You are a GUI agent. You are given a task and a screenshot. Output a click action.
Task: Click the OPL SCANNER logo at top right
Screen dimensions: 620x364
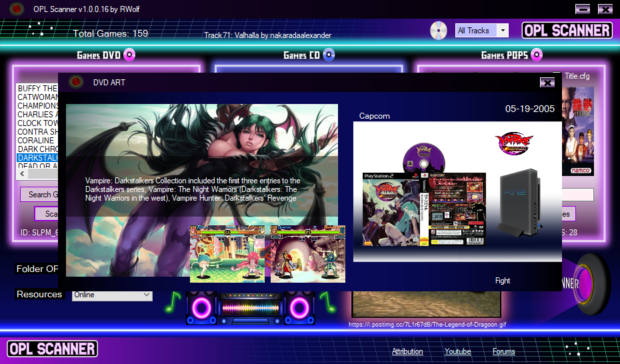coord(567,31)
